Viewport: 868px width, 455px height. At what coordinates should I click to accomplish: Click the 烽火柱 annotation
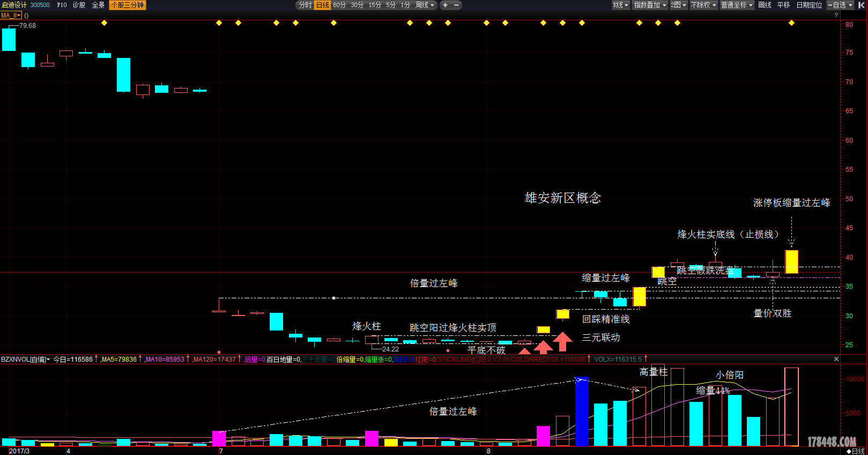[x=367, y=326]
